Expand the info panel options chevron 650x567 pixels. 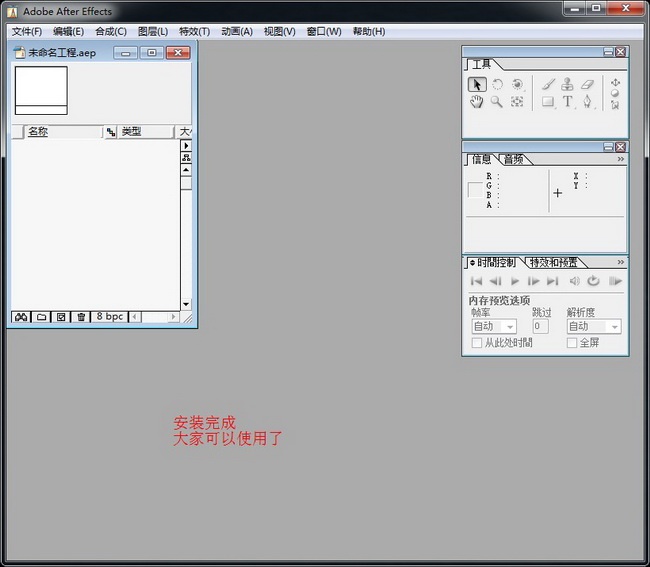click(621, 159)
